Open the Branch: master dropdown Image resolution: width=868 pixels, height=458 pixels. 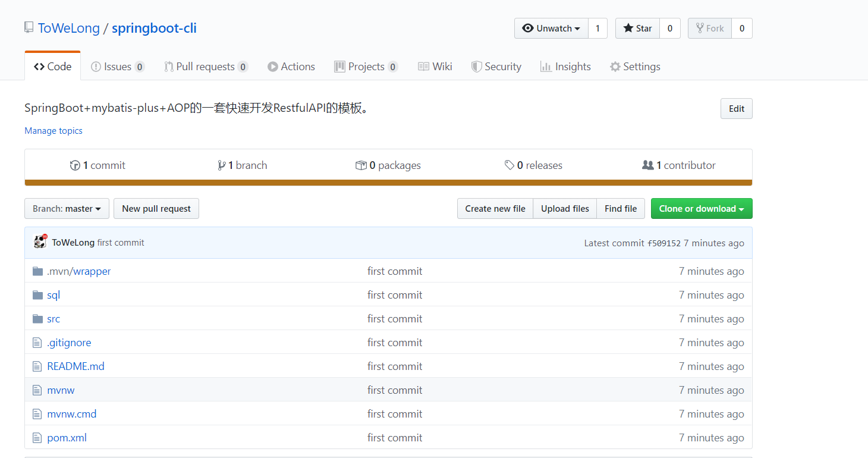coord(67,209)
